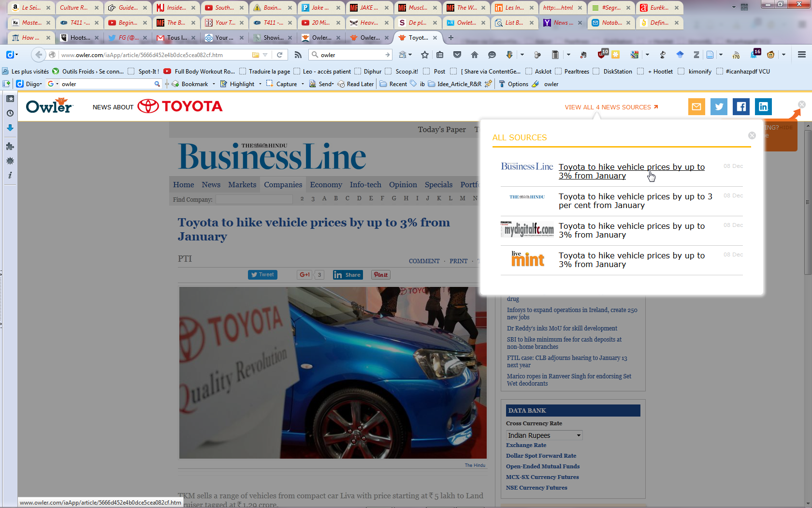The image size is (812, 508).
Task: Click the mydigitalfc.com source logo
Action: (x=527, y=229)
